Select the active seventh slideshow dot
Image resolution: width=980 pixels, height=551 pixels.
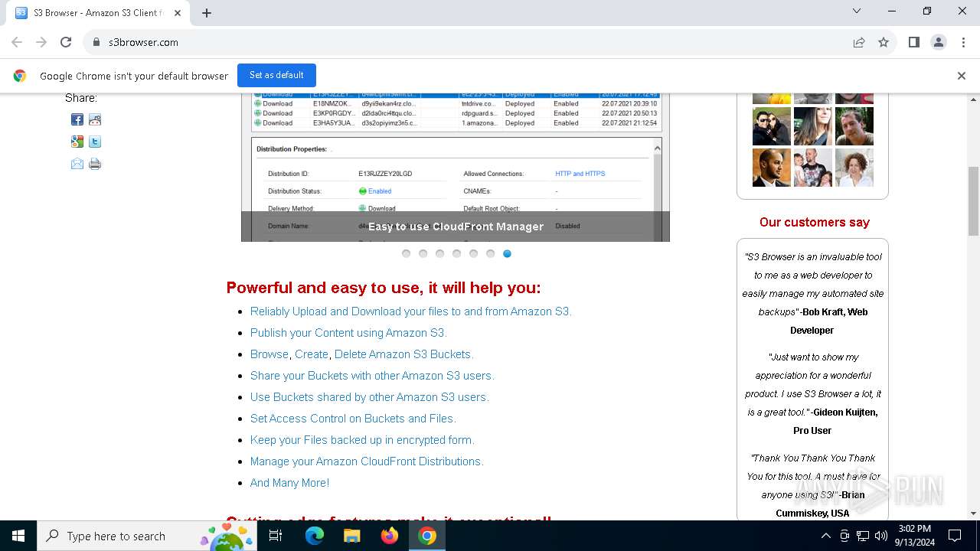pyautogui.click(x=507, y=253)
